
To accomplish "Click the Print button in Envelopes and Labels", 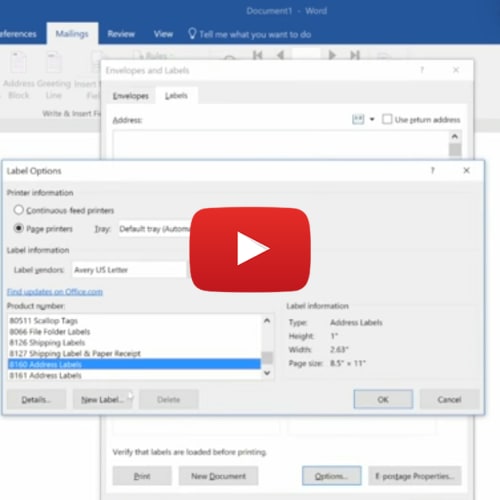I will [x=142, y=476].
